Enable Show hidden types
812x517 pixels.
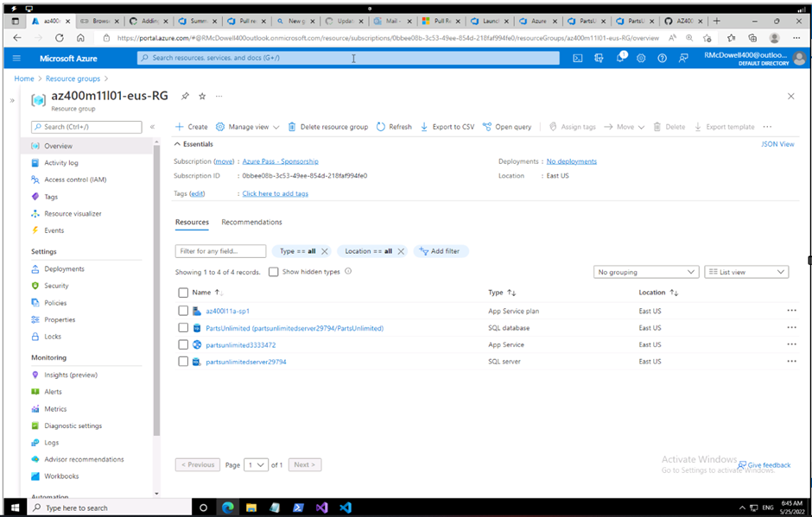click(273, 272)
